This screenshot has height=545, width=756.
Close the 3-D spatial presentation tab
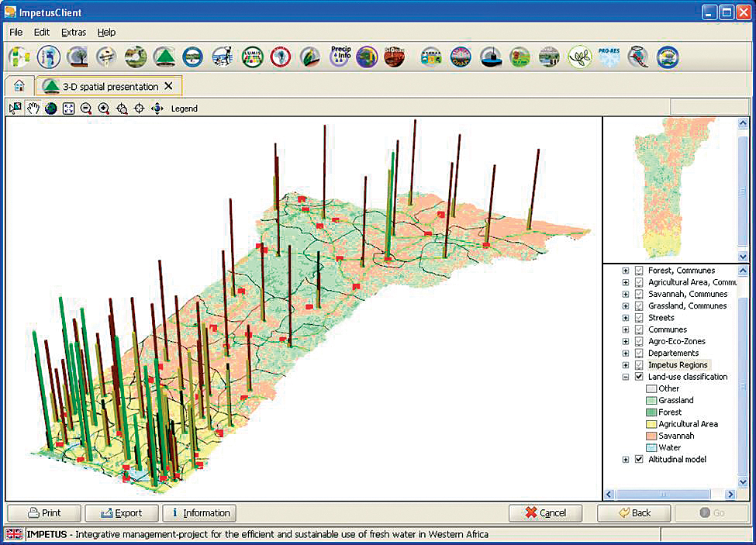tap(168, 86)
